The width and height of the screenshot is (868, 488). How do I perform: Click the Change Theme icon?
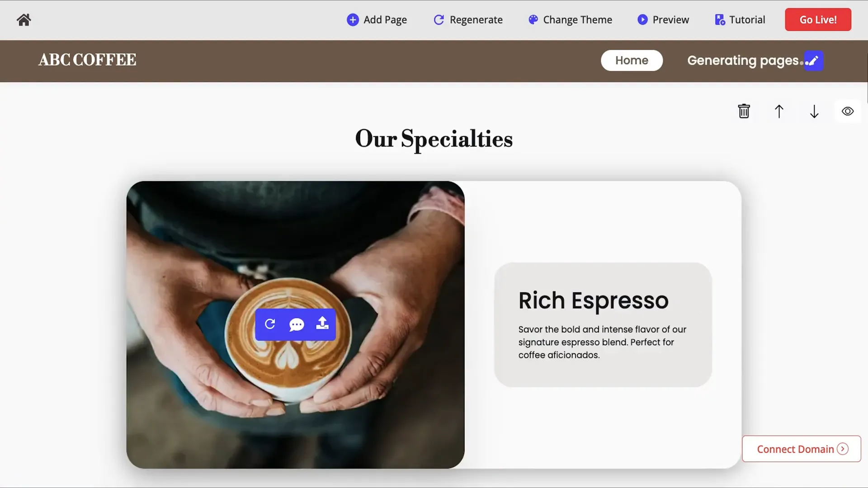[533, 19]
